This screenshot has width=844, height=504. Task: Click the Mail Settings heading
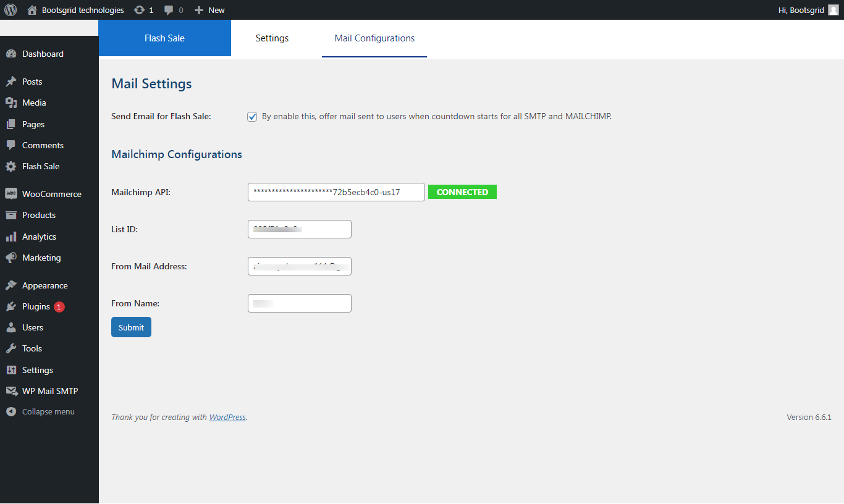151,84
